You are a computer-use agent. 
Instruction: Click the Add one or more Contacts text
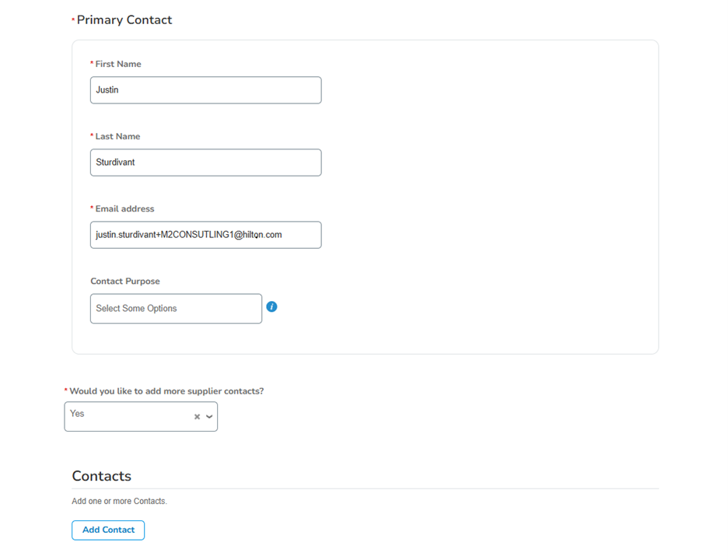click(x=119, y=501)
